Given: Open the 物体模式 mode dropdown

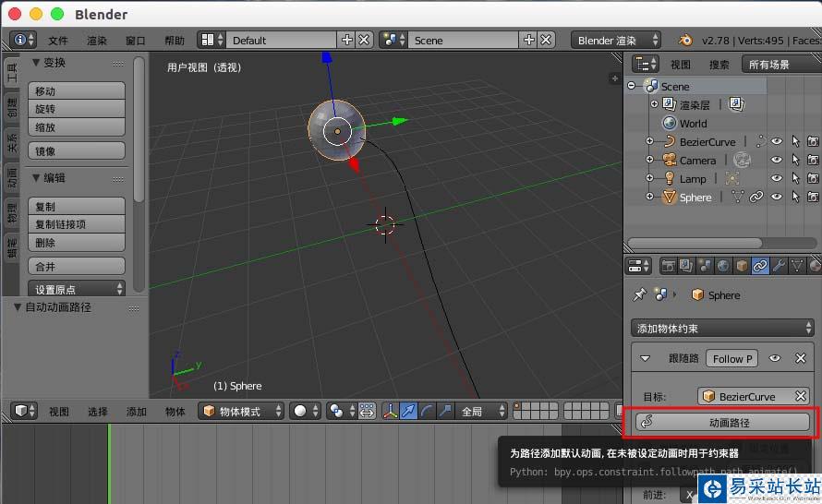Looking at the screenshot, I should click(x=241, y=411).
